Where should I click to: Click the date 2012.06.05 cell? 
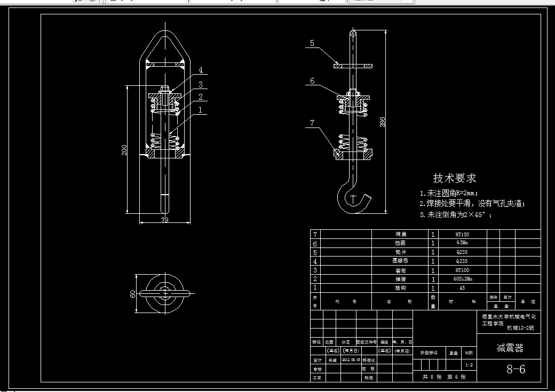351,360
